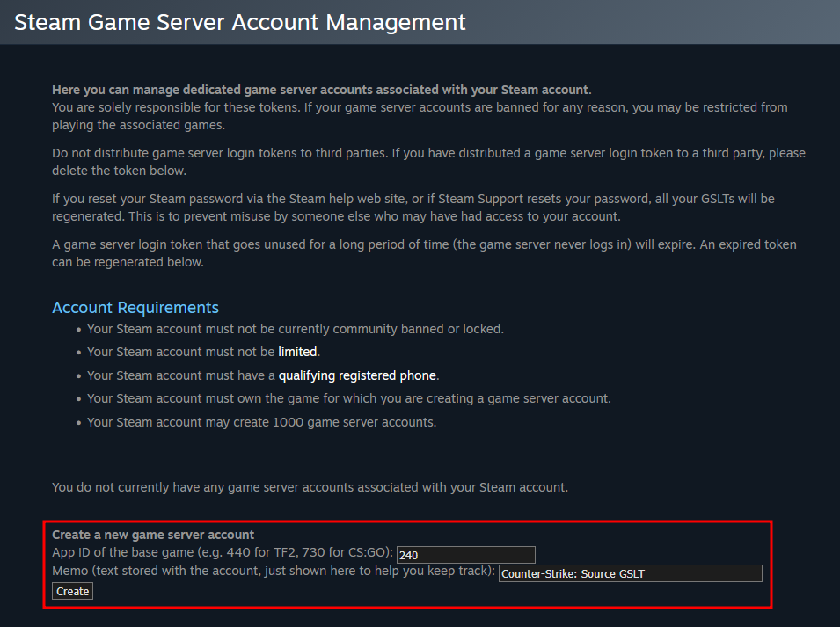Click the 'Your Steam account must have a' bullet text
The height and width of the screenshot is (627, 840).
pyautogui.click(x=181, y=375)
